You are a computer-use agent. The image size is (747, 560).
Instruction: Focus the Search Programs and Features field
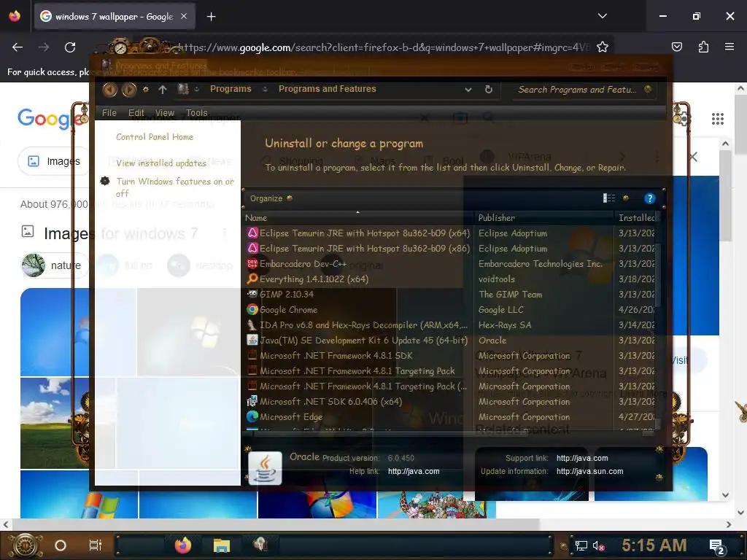point(584,90)
